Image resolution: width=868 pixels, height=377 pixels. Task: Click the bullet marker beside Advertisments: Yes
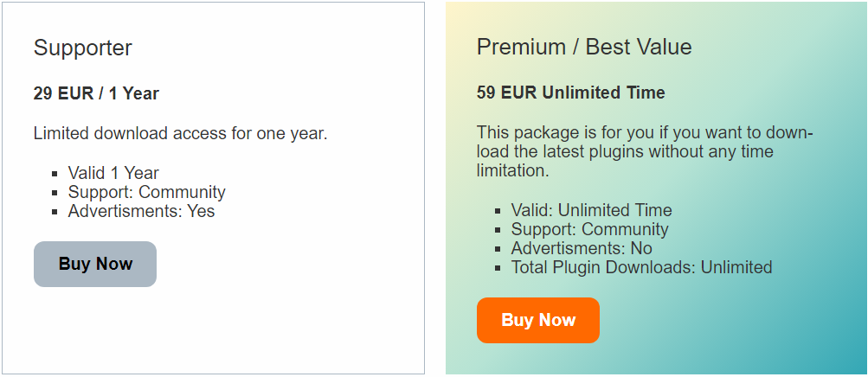[55, 212]
